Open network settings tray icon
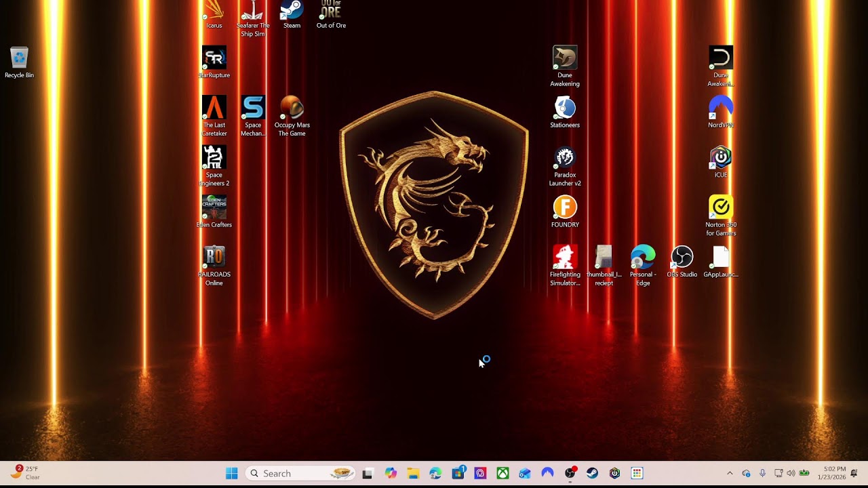 (x=778, y=473)
